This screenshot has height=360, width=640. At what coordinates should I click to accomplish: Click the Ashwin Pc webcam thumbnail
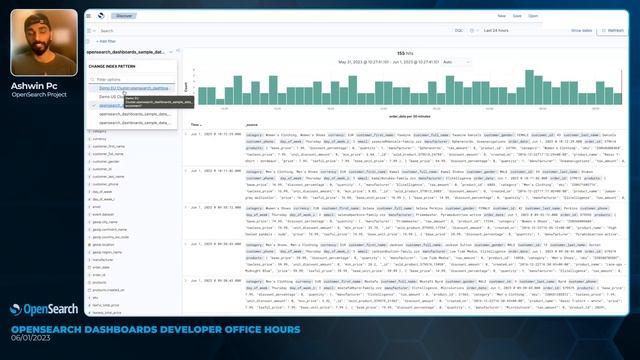pyautogui.click(x=44, y=43)
